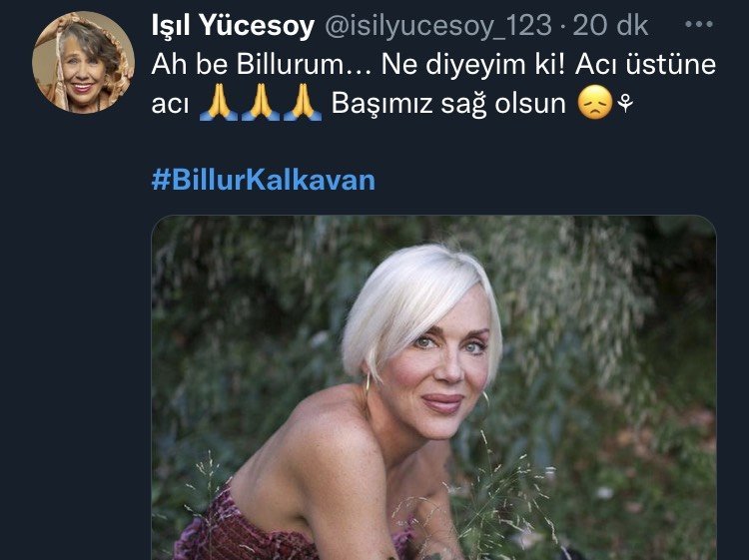Viewport: 749px width, 560px height.
Task: Open the Işıl Yücesoy display name
Action: coord(233,25)
